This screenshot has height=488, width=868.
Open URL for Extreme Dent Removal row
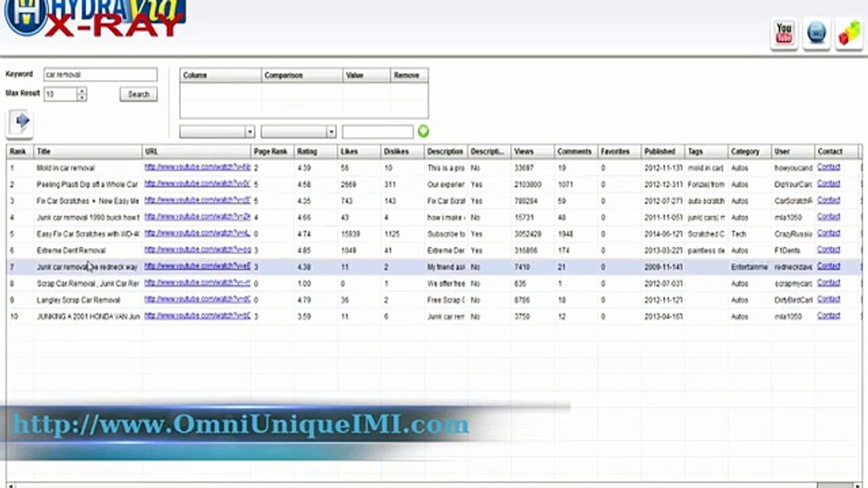(197, 249)
